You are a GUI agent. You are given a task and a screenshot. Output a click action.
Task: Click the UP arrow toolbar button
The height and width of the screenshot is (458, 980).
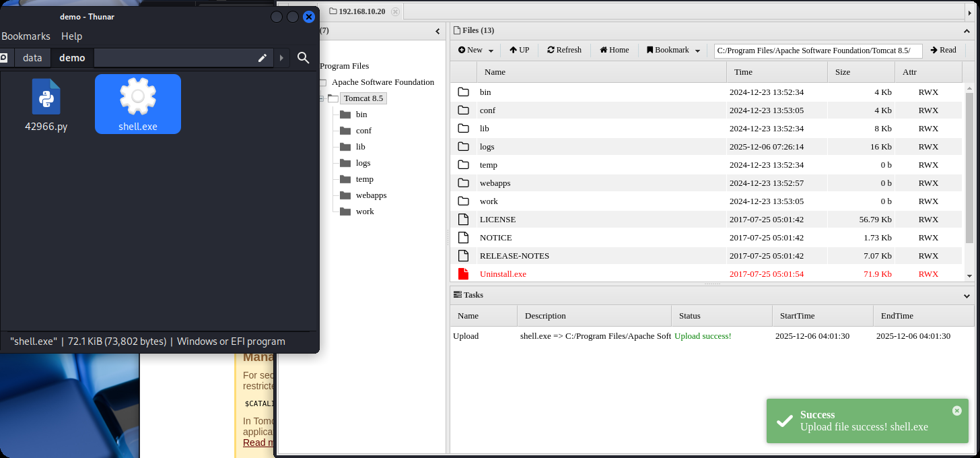click(x=519, y=50)
